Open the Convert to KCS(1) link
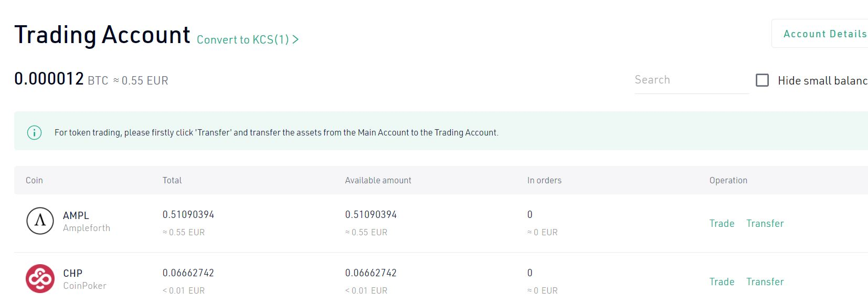Screen dimensions: 868x302 pyautogui.click(x=248, y=39)
